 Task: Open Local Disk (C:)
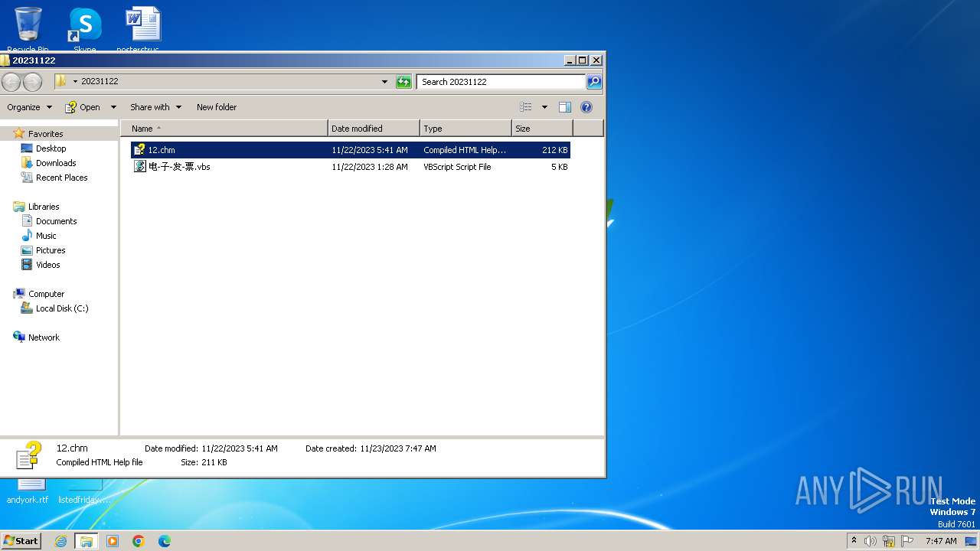62,308
